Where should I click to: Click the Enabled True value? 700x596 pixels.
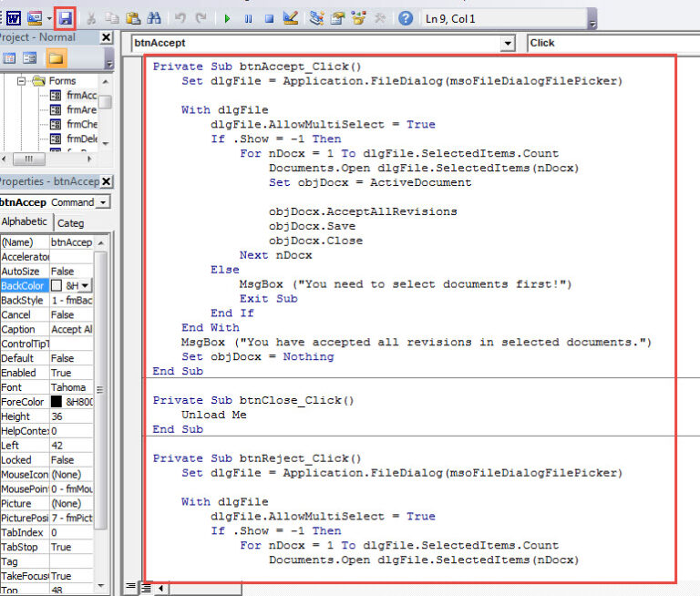pos(71,373)
